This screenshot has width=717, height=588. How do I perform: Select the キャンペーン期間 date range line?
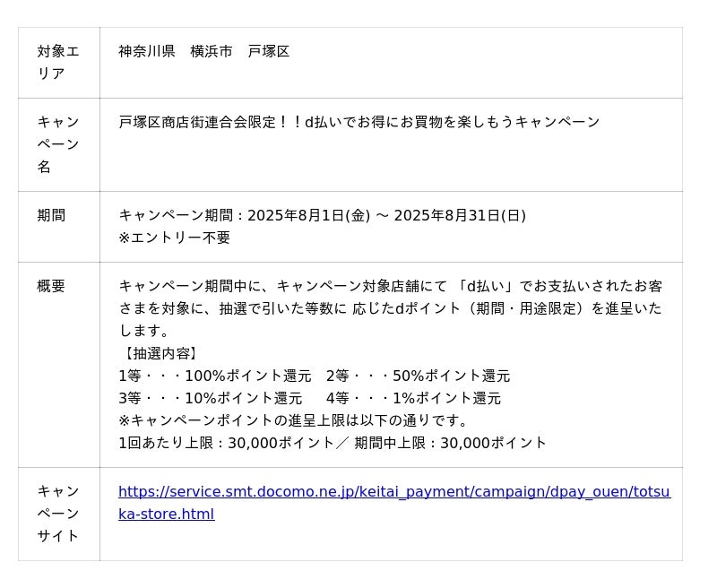[322, 216]
